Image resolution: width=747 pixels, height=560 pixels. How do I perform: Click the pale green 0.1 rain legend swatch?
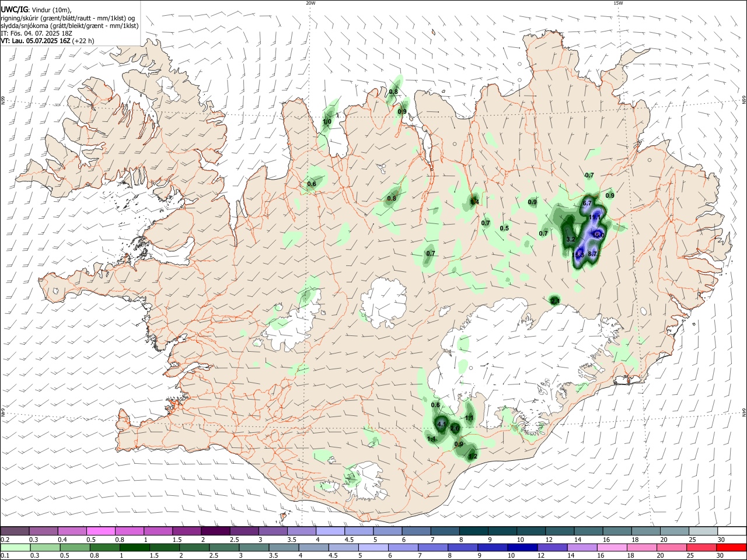click(x=15, y=547)
